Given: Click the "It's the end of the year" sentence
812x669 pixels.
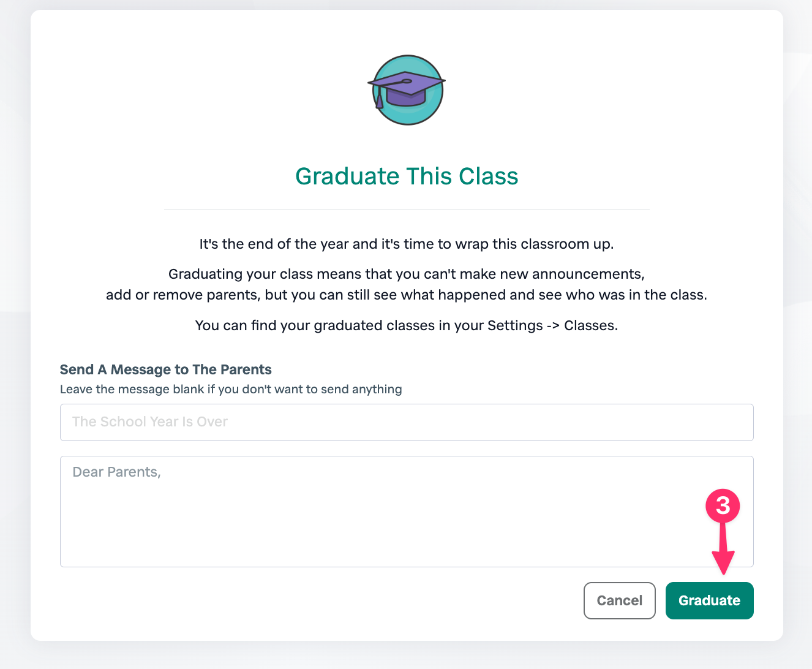Looking at the screenshot, I should click(x=407, y=244).
